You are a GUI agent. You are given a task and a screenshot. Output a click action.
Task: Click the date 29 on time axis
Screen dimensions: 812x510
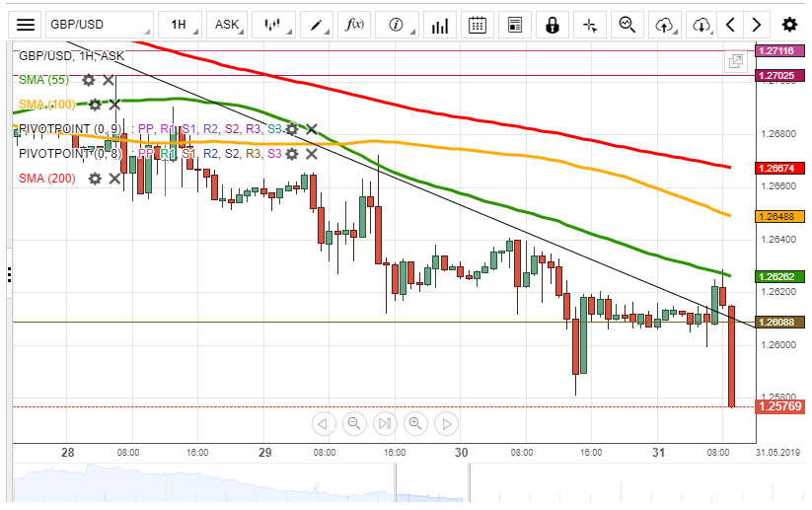[x=265, y=453]
